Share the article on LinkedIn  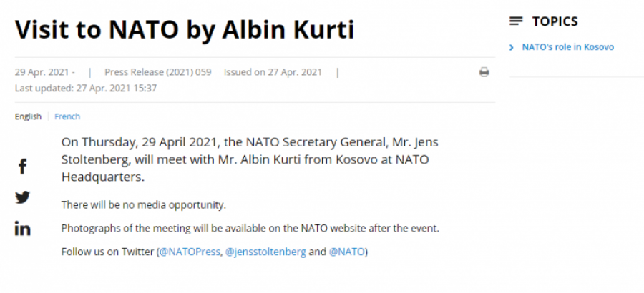[x=23, y=228]
